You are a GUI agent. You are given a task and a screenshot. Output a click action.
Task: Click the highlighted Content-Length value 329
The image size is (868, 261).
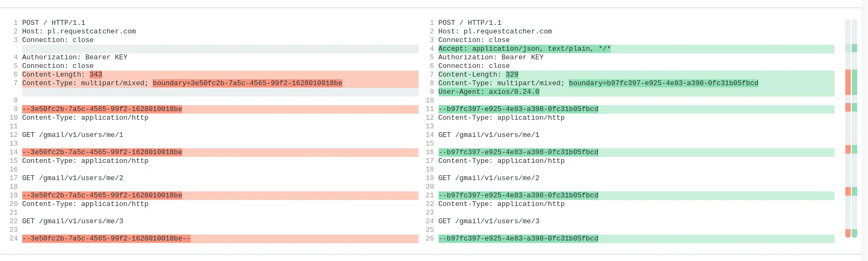(512, 74)
